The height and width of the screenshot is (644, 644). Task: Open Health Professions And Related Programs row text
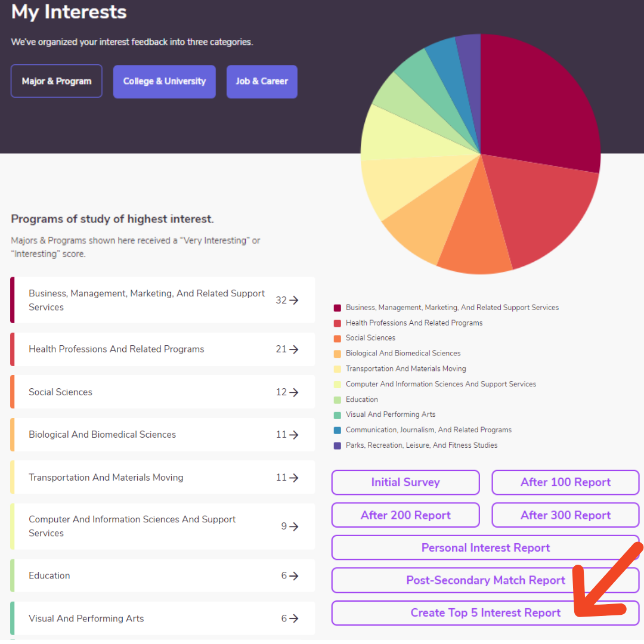pyautogui.click(x=116, y=349)
